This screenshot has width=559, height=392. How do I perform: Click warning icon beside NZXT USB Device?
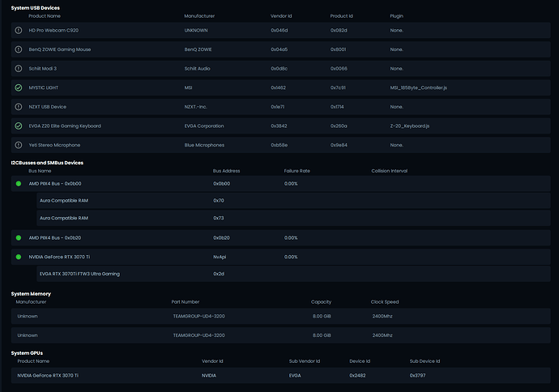[19, 107]
